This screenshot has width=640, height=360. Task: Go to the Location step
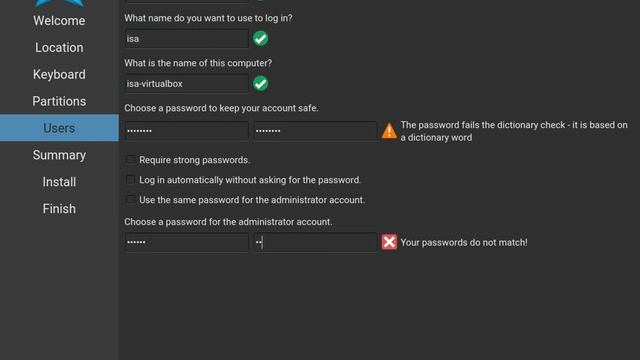(59, 47)
